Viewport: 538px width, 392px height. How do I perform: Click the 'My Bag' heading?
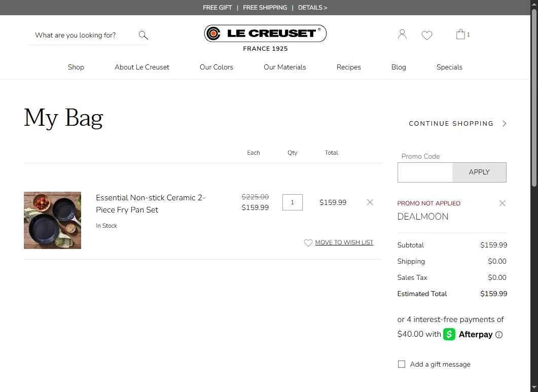point(63,118)
